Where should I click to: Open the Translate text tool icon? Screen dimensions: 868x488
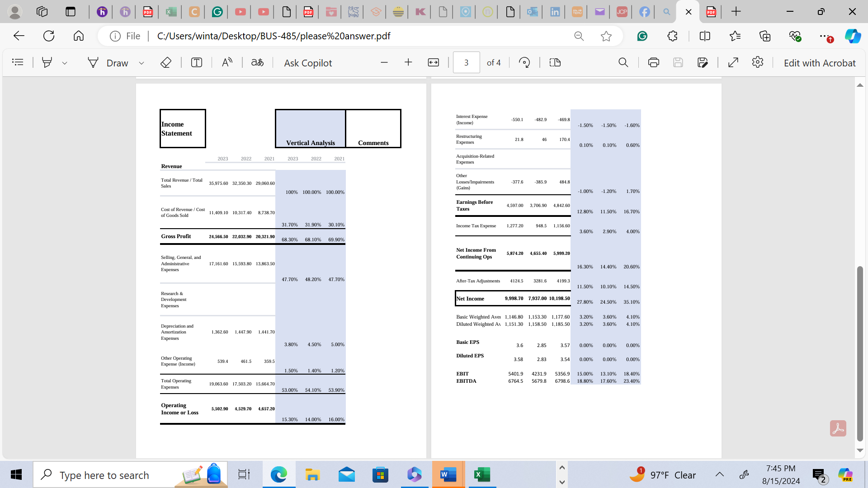(258, 62)
